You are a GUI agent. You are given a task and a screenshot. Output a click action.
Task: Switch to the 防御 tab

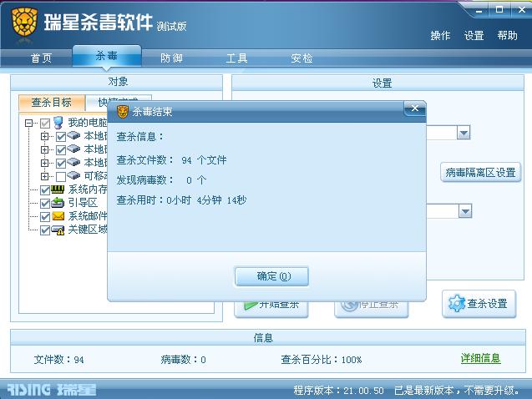coord(172,58)
